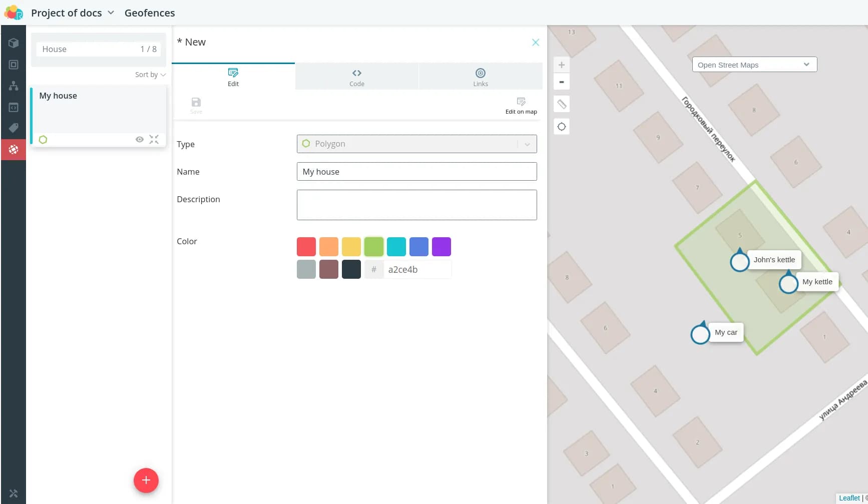This screenshot has height=504, width=868.
Task: Click the locate crosshair map button
Action: [x=562, y=127]
